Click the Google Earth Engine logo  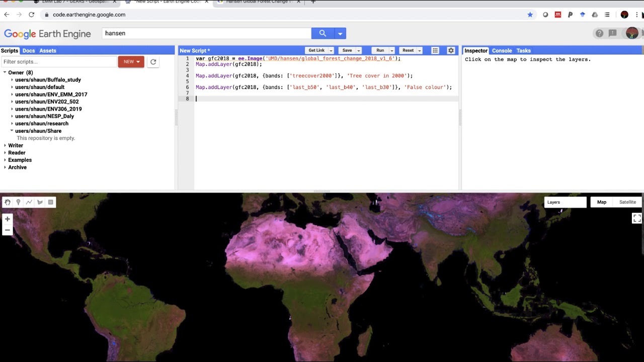(x=47, y=34)
